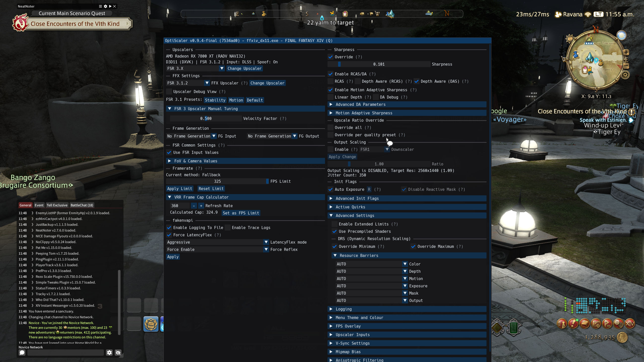Toggle Use Precompiled Shaders
Viewport: 644px width, 362px height.
point(335,232)
